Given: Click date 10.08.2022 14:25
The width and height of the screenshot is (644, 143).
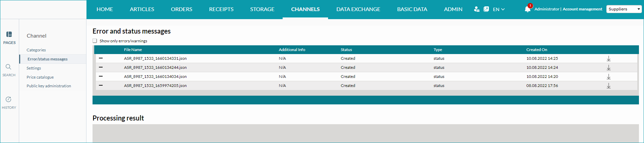Looking at the screenshot, I should [542, 58].
